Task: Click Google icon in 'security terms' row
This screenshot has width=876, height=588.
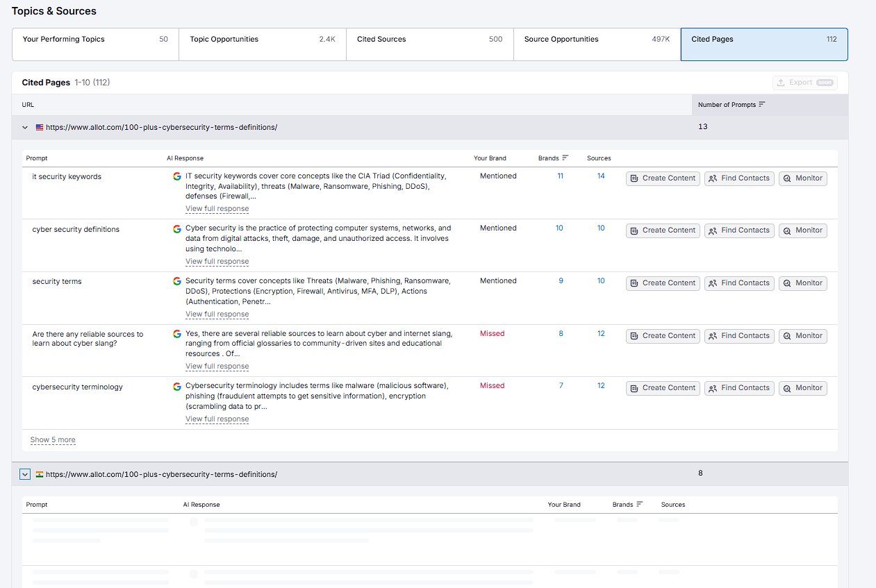Action: (x=177, y=281)
